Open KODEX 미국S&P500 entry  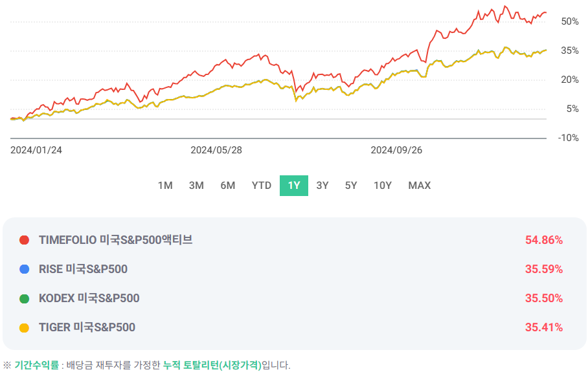(89, 298)
